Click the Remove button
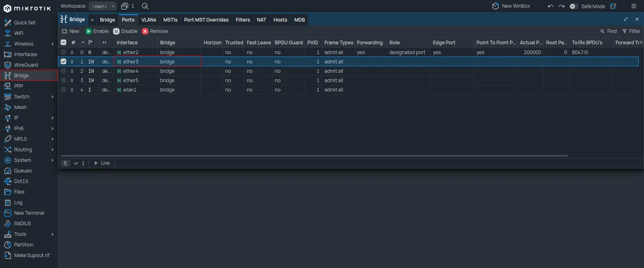The width and height of the screenshot is (644, 268). (155, 31)
